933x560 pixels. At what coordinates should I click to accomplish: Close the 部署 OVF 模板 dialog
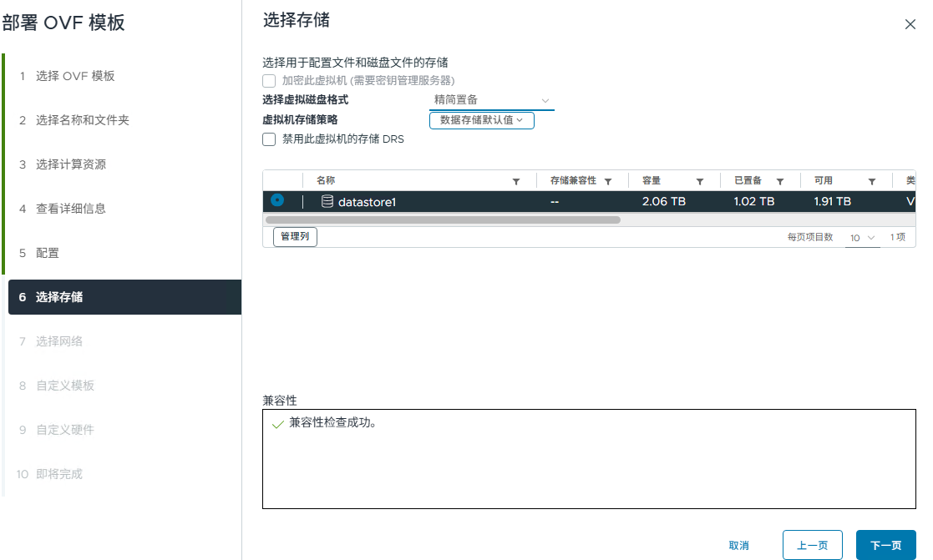point(910,25)
